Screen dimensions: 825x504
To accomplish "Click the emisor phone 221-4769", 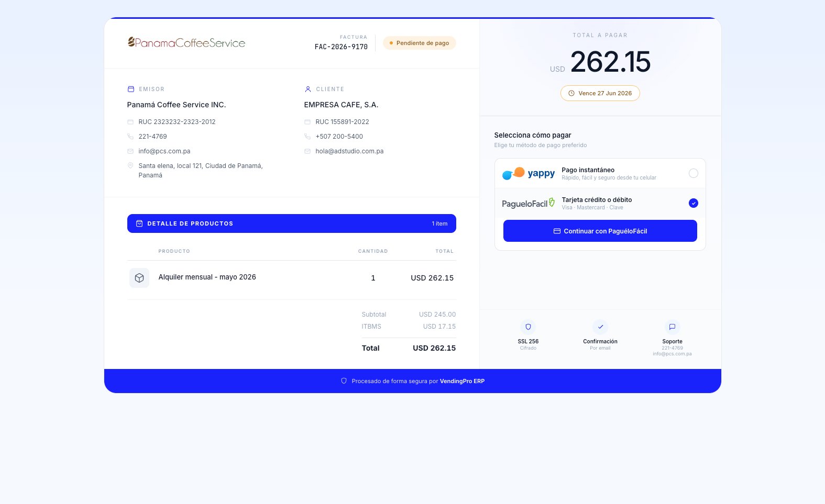I will 152,137.
